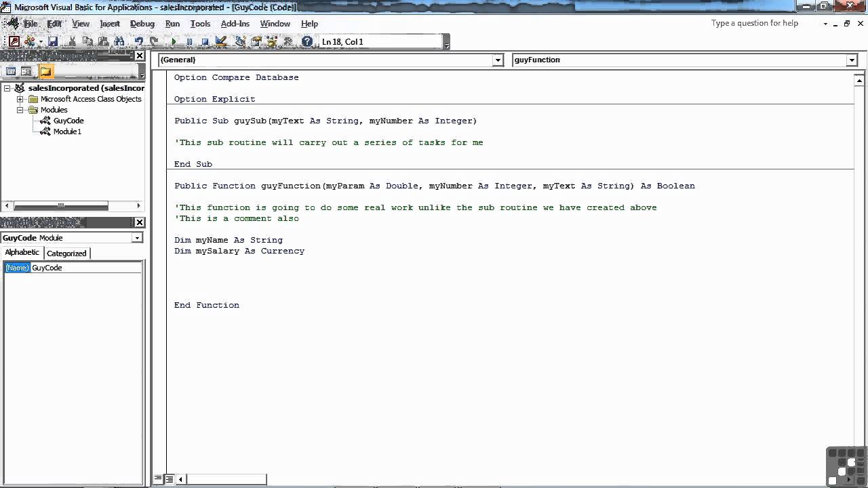The width and height of the screenshot is (868, 488).
Task: Toggle Full Module View at code window bottom
Action: click(170, 479)
